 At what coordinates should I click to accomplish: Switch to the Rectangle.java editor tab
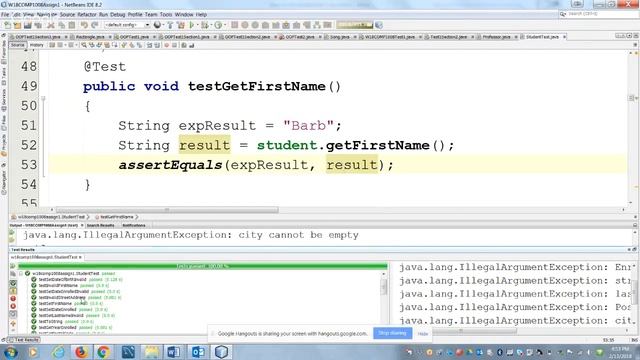tap(90, 37)
